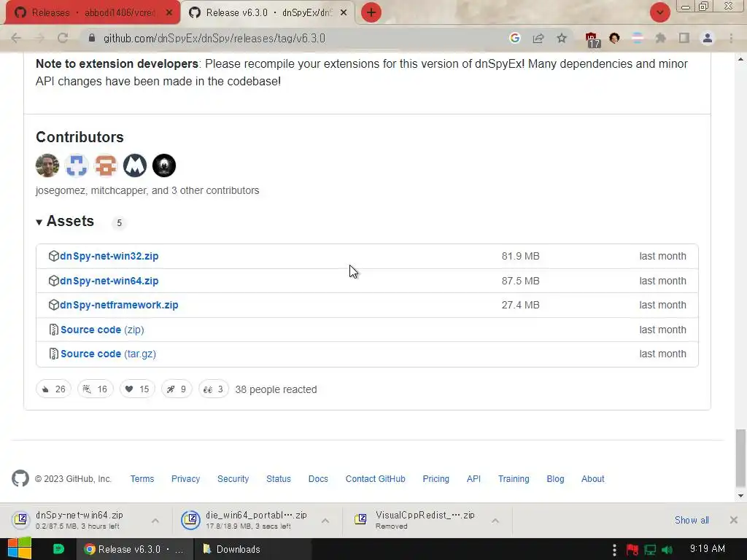Download Source code (tar.gz)

click(x=108, y=354)
